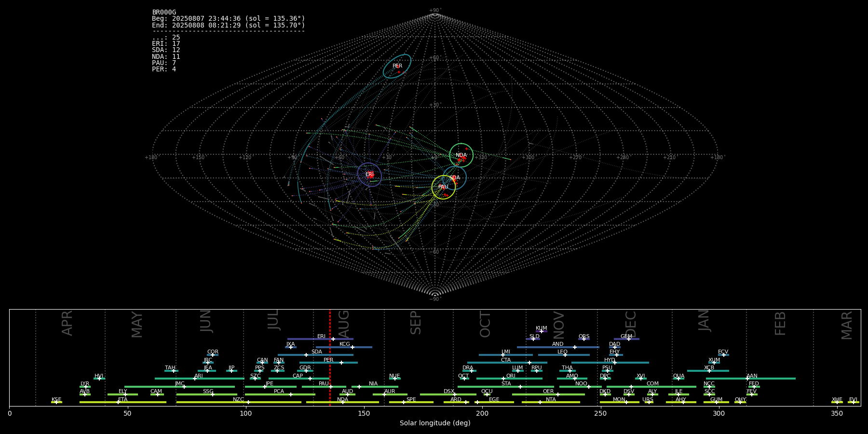The height and width of the screenshot is (434, 868).
Task: Click the KCG shower bar in the timeline
Action: point(344,347)
